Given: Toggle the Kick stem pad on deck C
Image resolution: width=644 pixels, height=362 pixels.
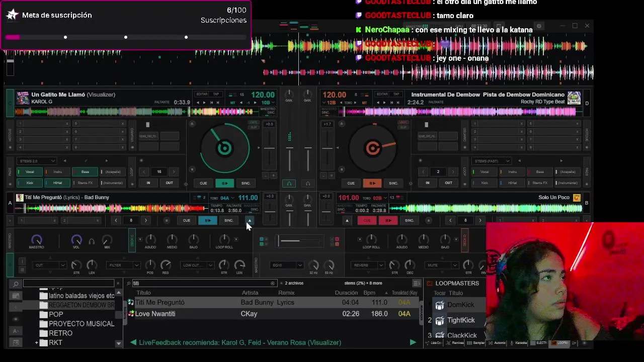Looking at the screenshot, I should coord(29,183).
